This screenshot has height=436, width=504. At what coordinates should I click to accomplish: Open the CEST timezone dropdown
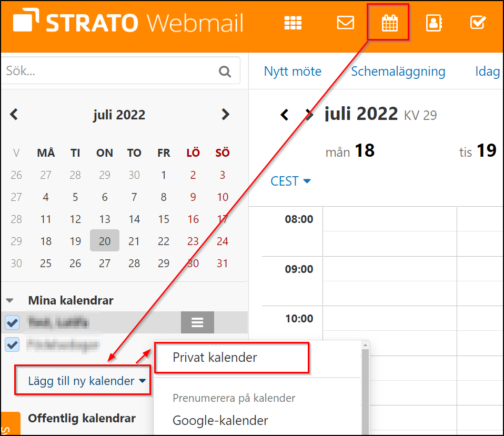point(290,181)
